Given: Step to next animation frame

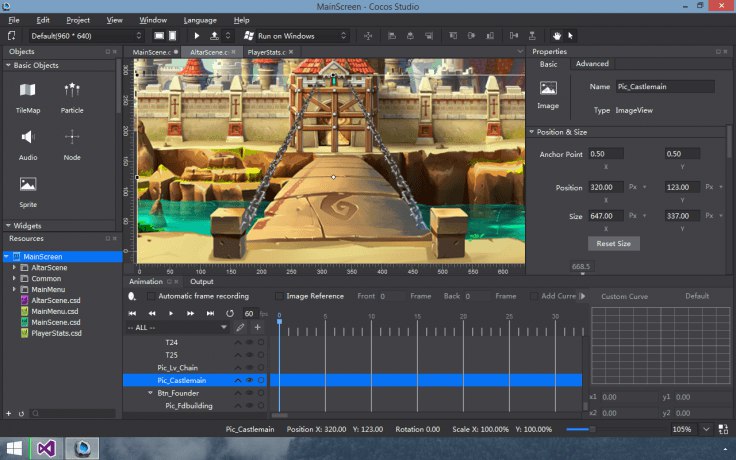Looking at the screenshot, I should [190, 313].
